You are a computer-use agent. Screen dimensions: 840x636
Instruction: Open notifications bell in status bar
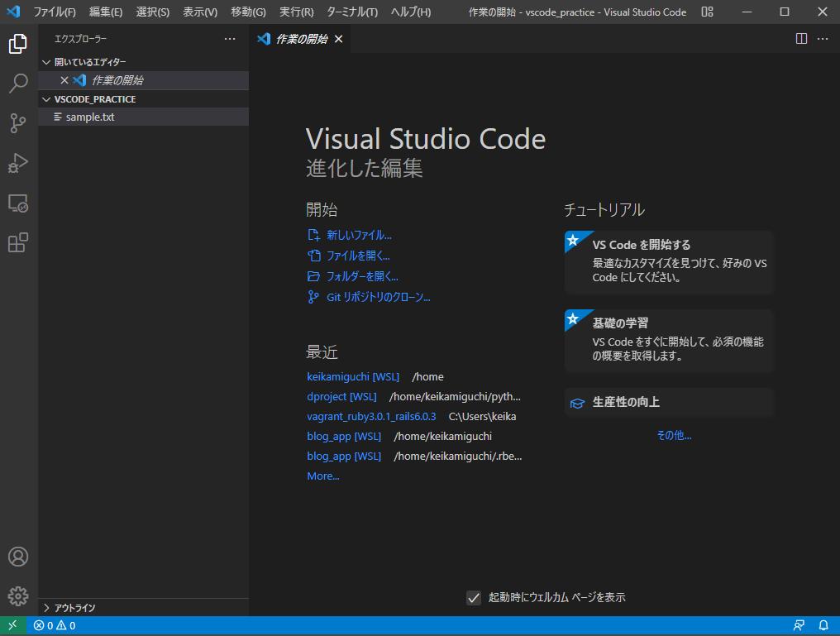pos(823,625)
